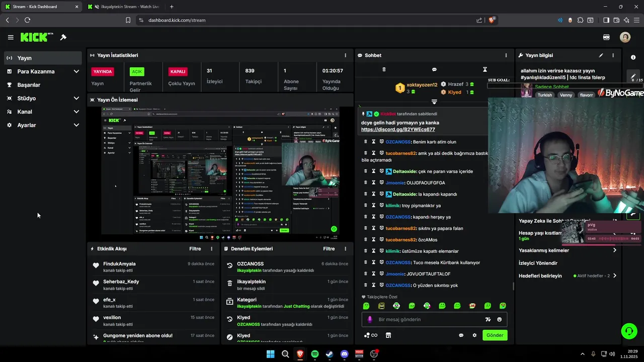644x362 pixels.
Task: Open chat settings gear near Gönder
Action: (x=474, y=335)
